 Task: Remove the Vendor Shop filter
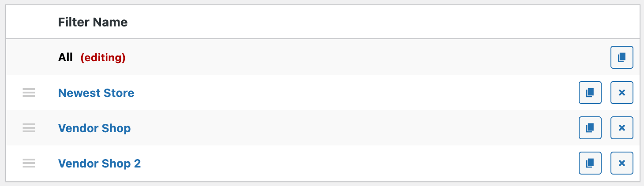tap(622, 128)
